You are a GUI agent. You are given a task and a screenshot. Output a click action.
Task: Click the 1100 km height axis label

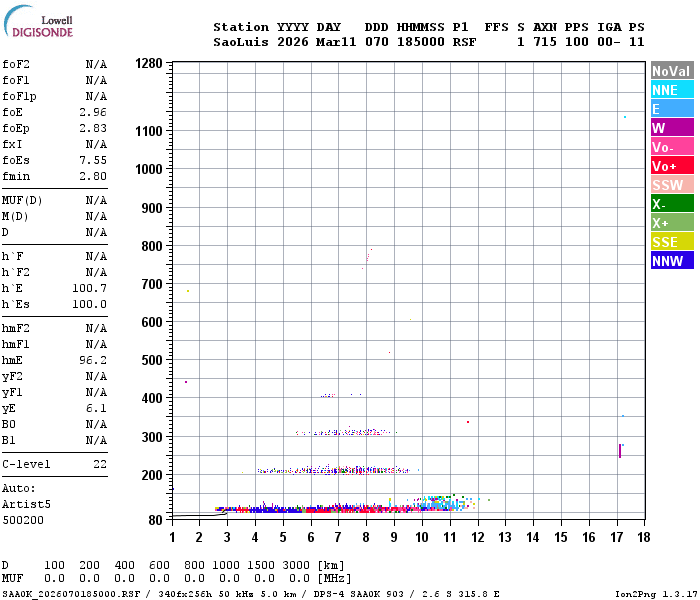[149, 131]
